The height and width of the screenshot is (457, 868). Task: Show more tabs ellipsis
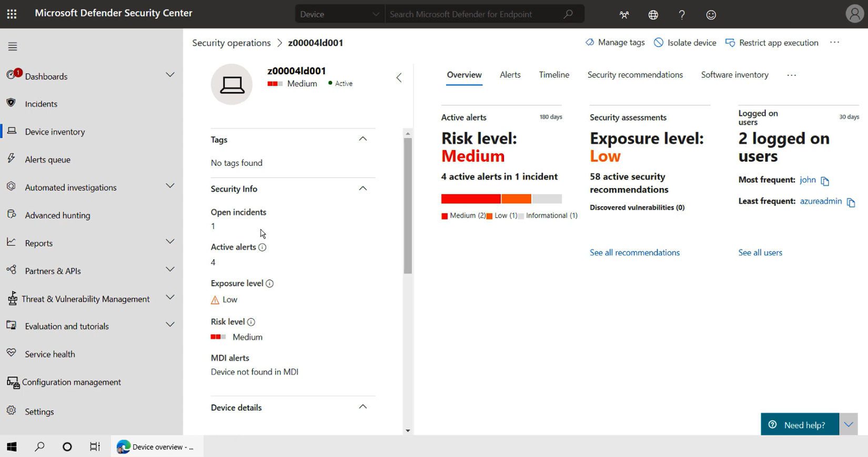[792, 75]
